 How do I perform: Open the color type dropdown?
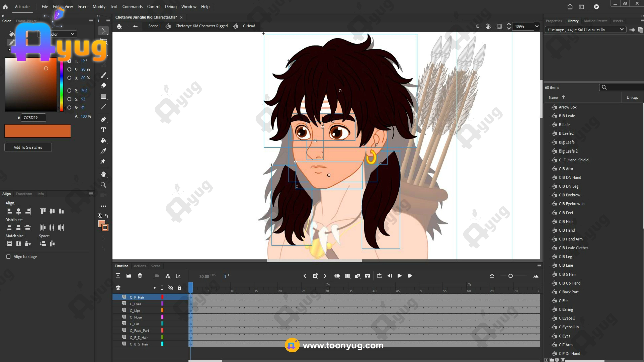(72, 34)
